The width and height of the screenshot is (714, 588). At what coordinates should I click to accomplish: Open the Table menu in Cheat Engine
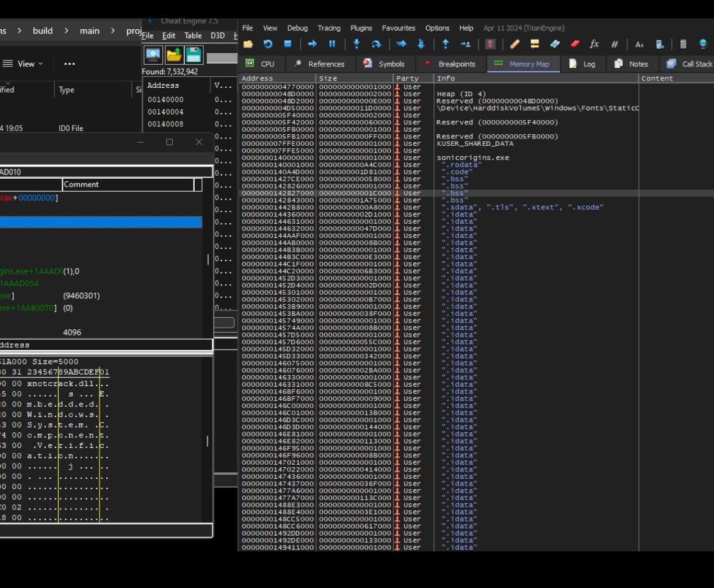point(193,36)
